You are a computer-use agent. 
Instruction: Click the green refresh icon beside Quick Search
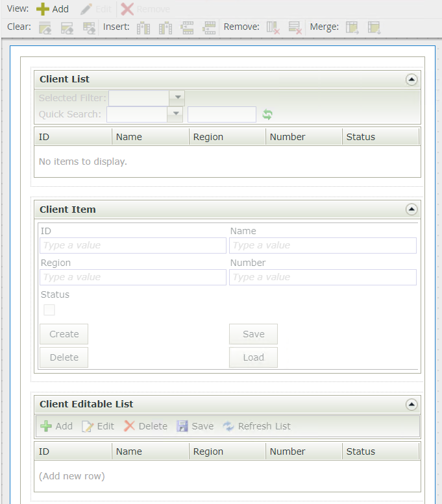[267, 115]
